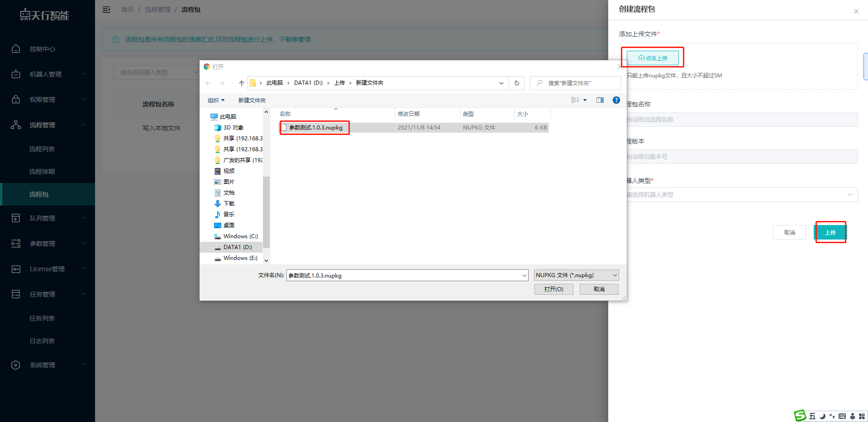Select 下载 folder in tree
This screenshot has width=868, height=422.
229,204
